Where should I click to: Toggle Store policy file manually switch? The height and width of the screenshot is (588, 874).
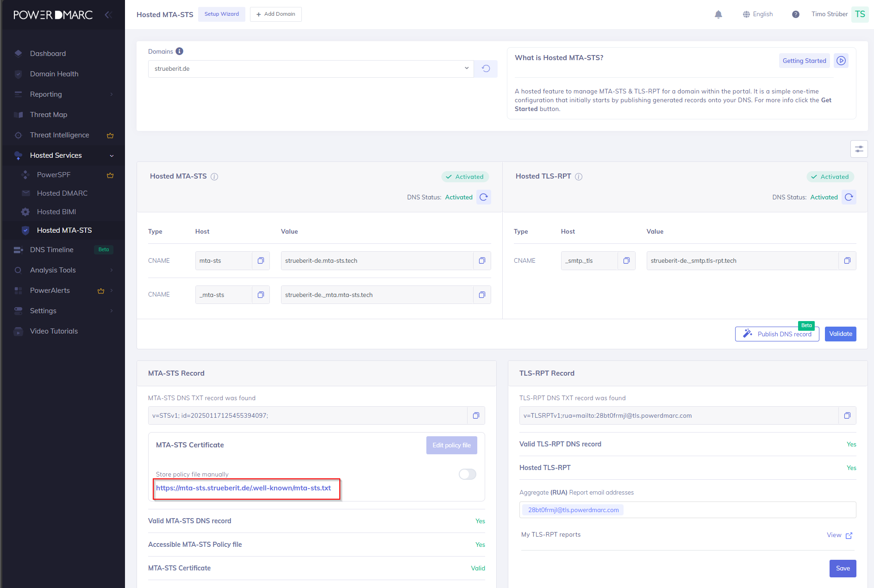click(x=467, y=474)
